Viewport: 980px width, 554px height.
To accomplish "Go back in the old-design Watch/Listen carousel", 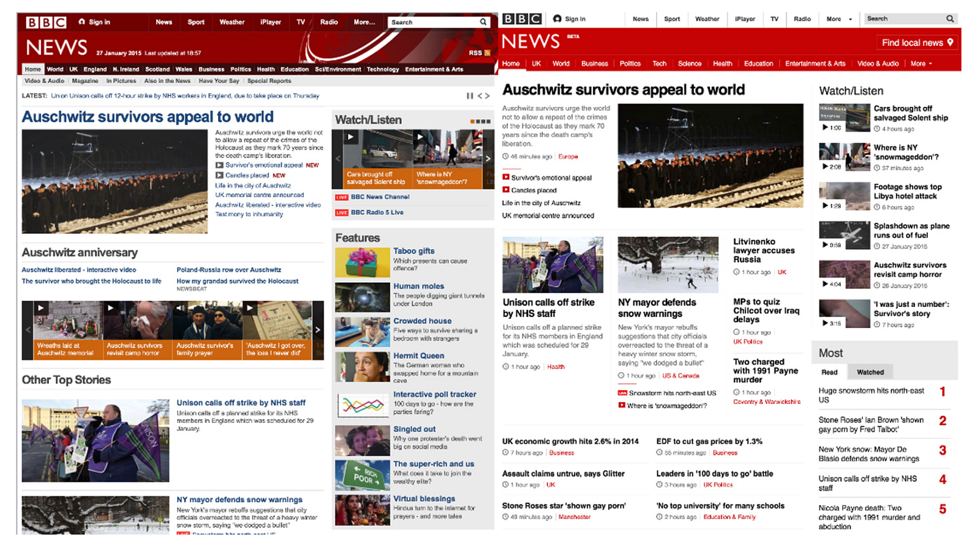I will 337,159.
